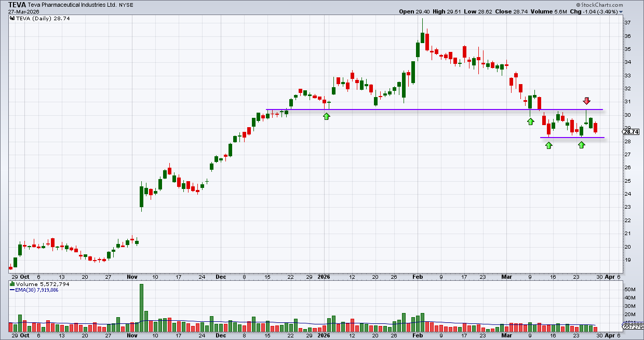Click the NYSE exchange label

(126, 5)
